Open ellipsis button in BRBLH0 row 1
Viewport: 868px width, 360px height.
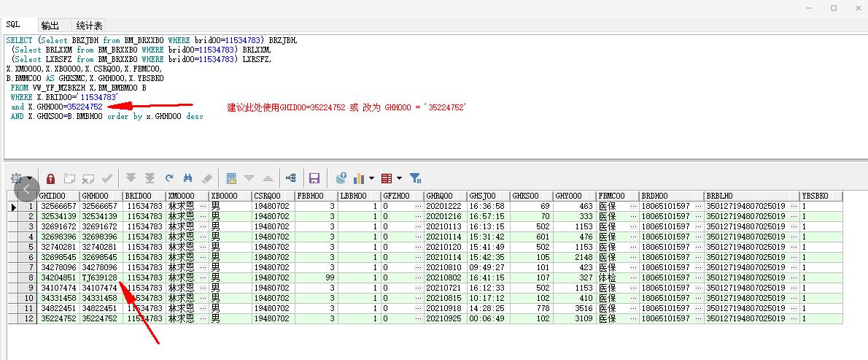794,206
